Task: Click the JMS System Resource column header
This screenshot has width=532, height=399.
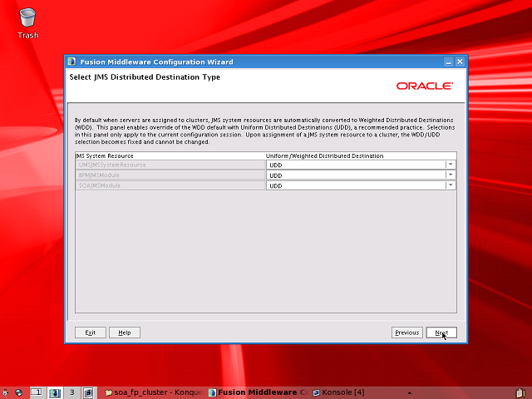Action: coord(170,155)
